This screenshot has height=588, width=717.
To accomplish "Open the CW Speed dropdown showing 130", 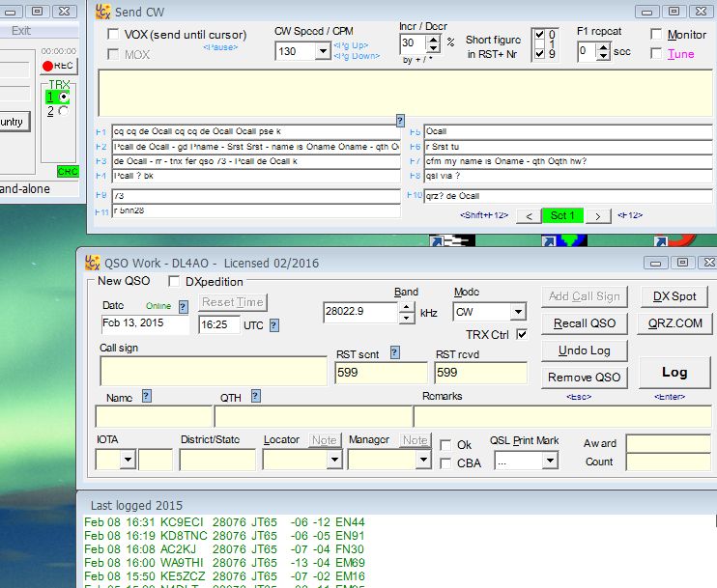I will 322,51.
